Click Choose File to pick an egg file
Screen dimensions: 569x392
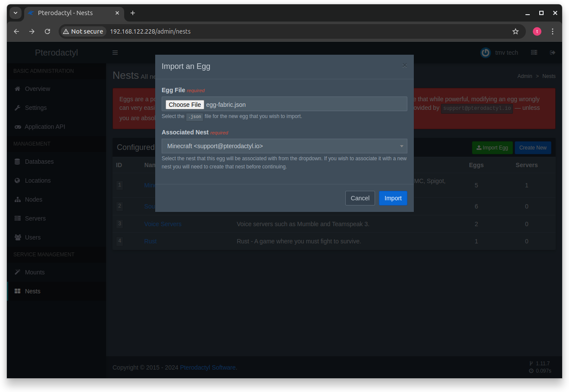[x=184, y=104]
